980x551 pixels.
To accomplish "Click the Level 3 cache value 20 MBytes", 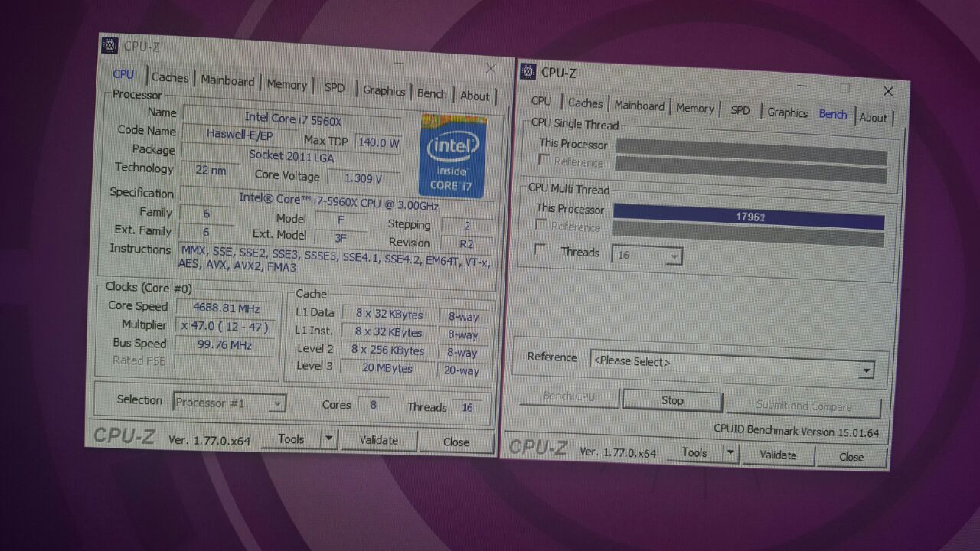I will (x=387, y=368).
